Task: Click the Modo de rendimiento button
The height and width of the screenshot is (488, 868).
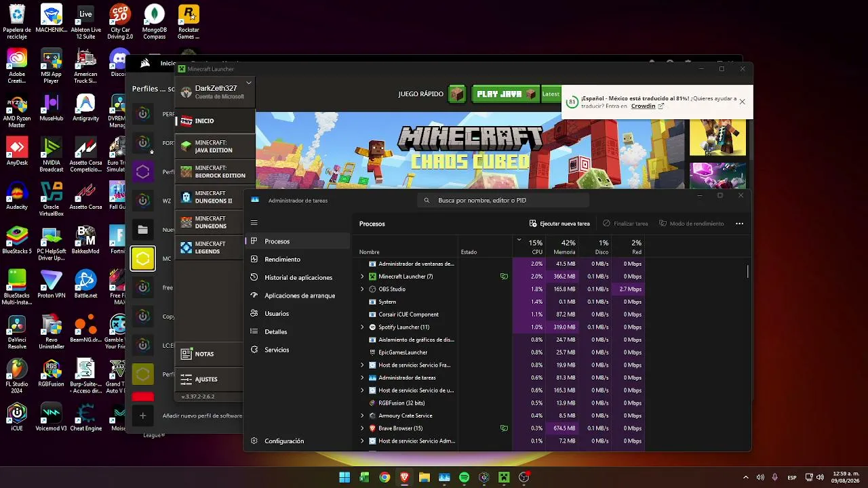Action: coord(692,224)
